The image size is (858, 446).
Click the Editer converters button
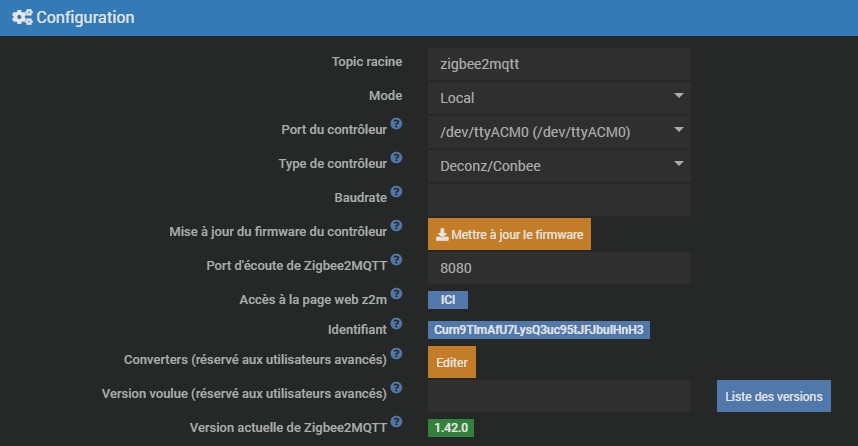click(452, 361)
